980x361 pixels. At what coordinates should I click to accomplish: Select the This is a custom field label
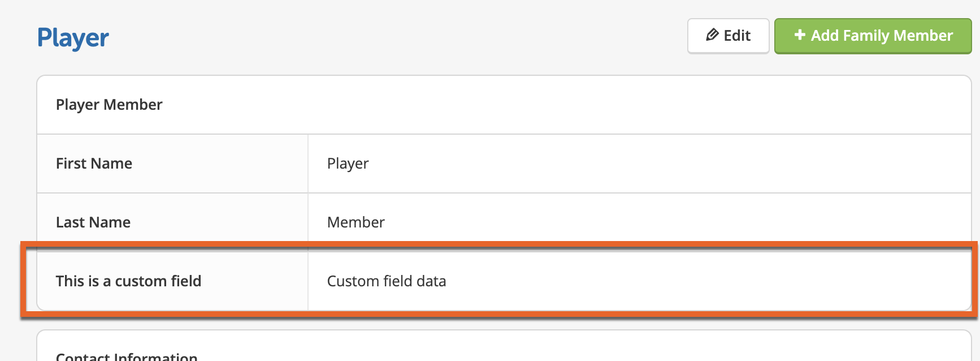tap(128, 281)
